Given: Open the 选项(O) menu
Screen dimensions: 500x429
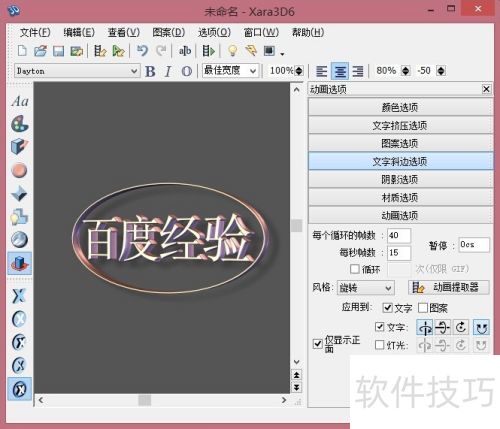Looking at the screenshot, I should pos(214,33).
